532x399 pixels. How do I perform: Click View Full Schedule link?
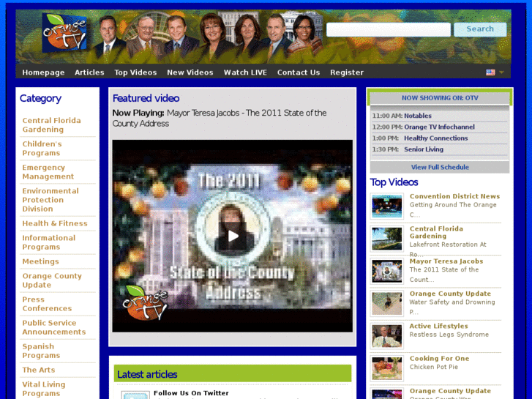(x=440, y=167)
